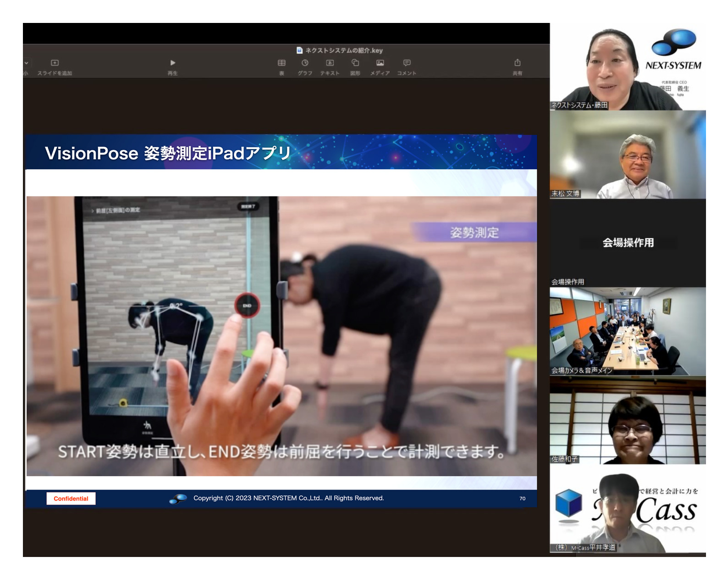The image size is (728, 579).
Task: Click the copyright text in the slide footer
Action: 289,498
